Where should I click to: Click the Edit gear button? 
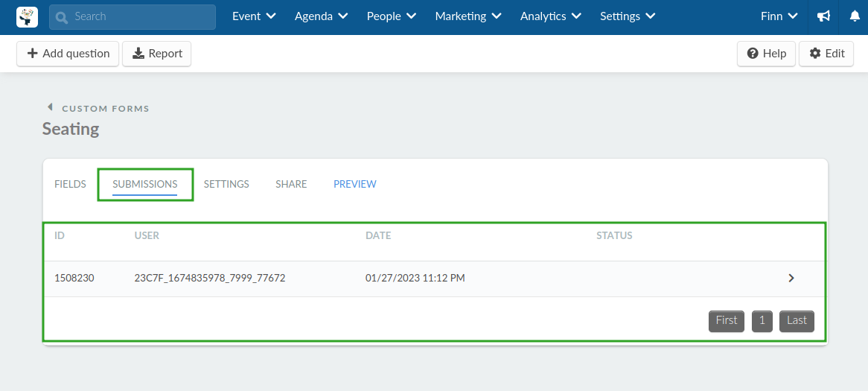tap(826, 54)
